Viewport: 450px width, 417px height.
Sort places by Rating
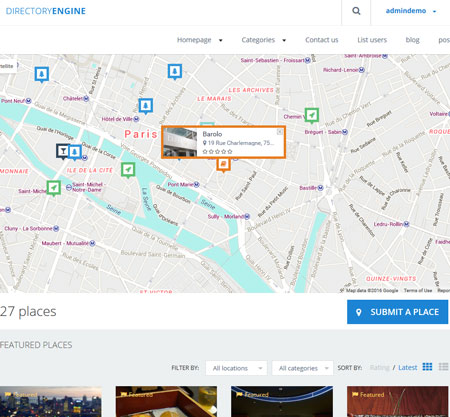click(379, 368)
